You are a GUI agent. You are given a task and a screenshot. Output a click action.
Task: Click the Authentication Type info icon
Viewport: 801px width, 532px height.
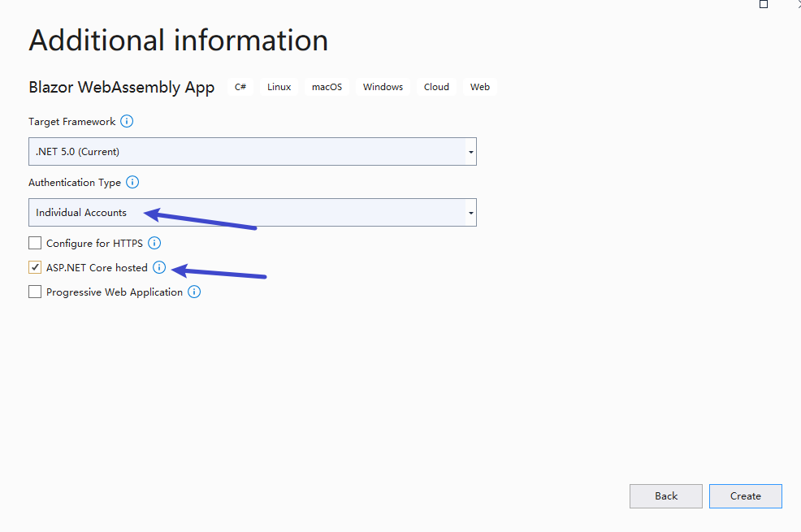[132, 182]
